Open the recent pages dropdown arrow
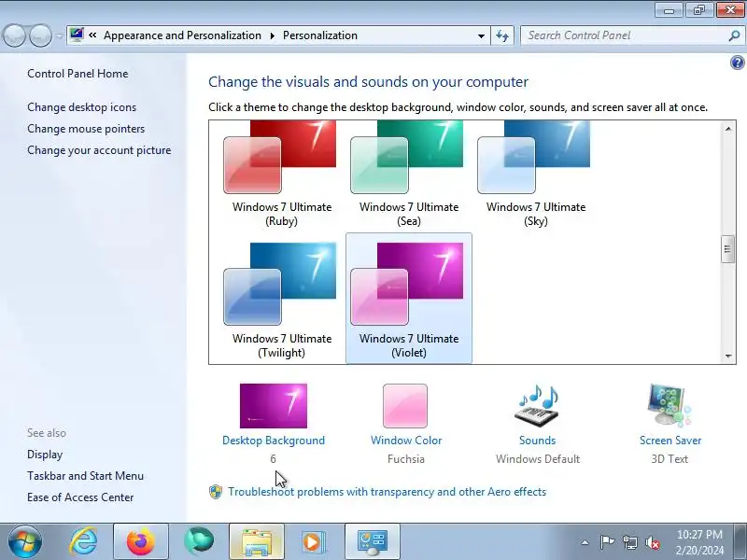The height and width of the screenshot is (560, 747). (60, 35)
